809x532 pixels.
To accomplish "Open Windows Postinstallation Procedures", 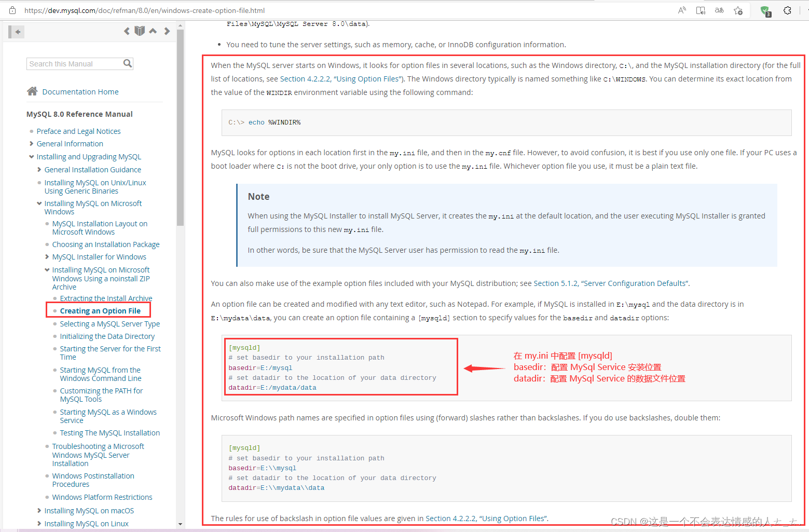I will pos(93,480).
